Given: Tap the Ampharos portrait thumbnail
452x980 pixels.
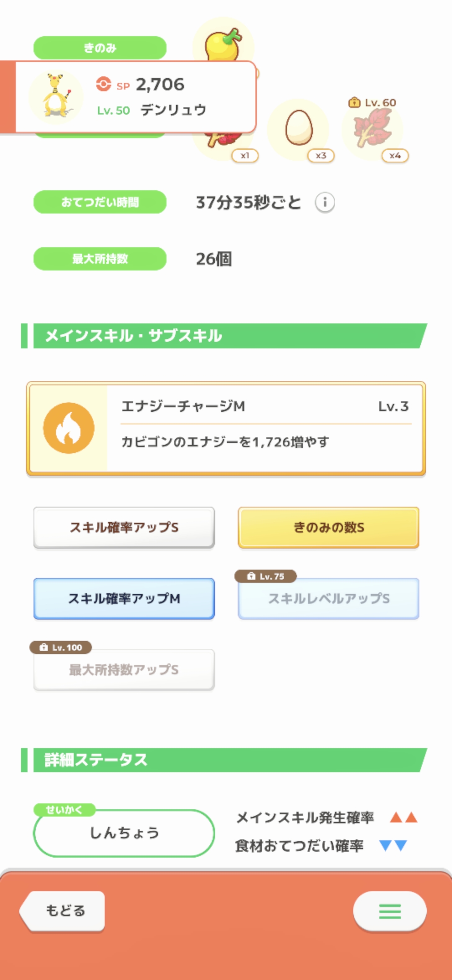Looking at the screenshot, I should click(56, 97).
